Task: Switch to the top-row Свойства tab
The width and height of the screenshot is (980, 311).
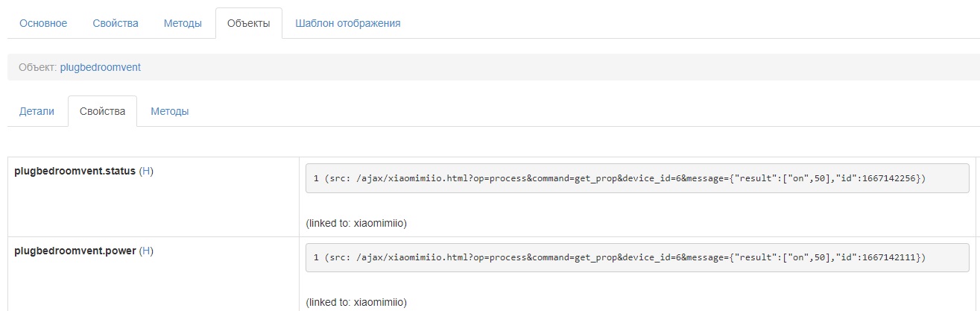Action: 116,23
